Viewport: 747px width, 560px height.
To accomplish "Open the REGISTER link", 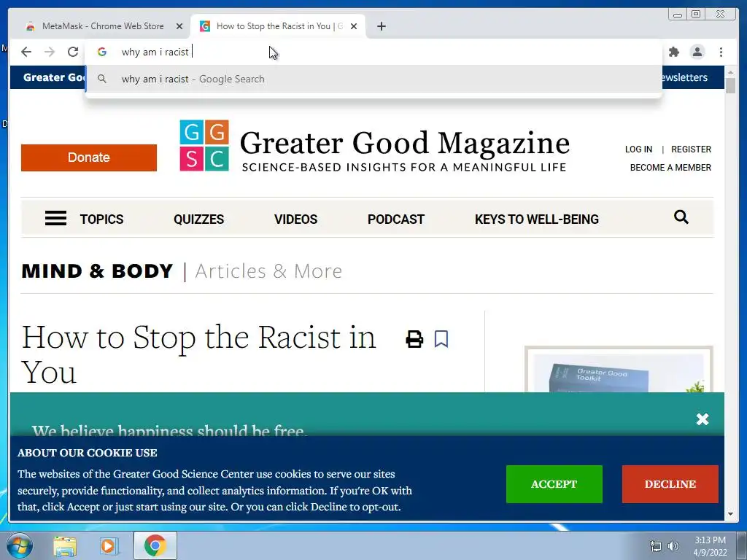I will [x=691, y=149].
